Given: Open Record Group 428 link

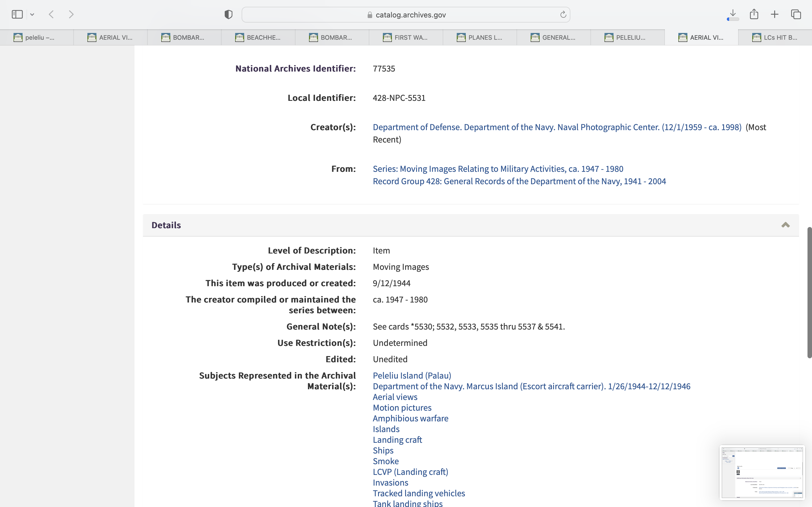Looking at the screenshot, I should [x=519, y=181].
